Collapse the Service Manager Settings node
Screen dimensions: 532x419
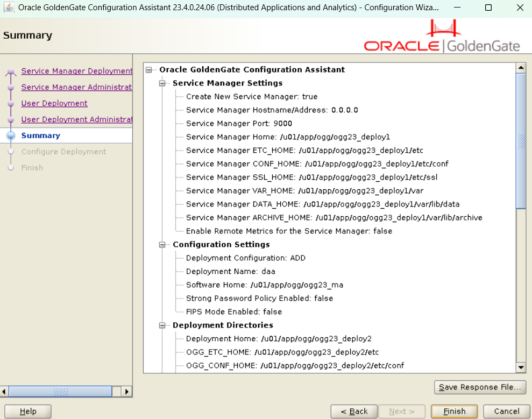pos(162,83)
